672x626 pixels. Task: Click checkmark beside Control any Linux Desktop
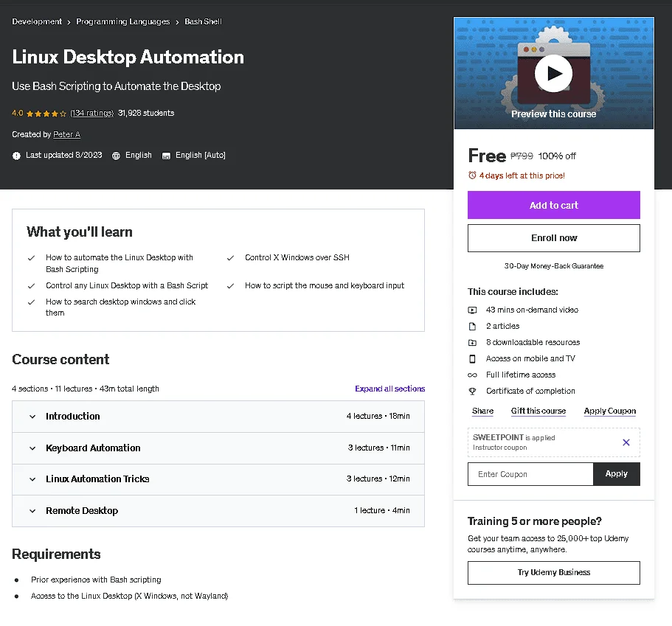click(x=31, y=286)
